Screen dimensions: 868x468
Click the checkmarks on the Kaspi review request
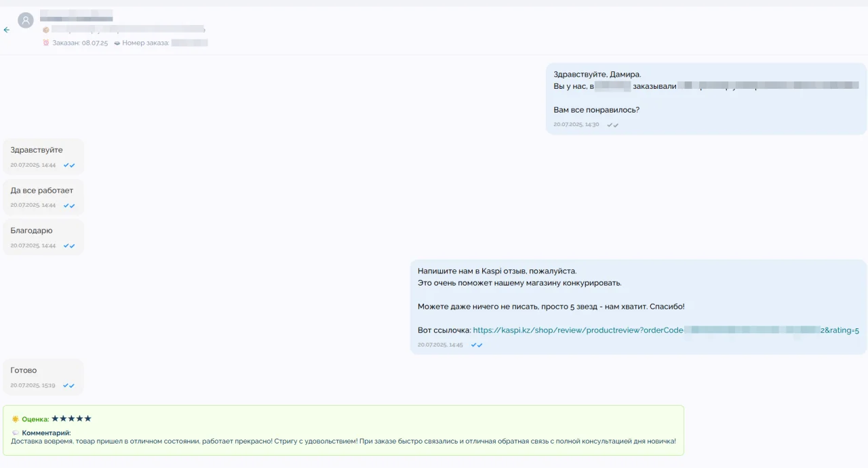click(477, 345)
